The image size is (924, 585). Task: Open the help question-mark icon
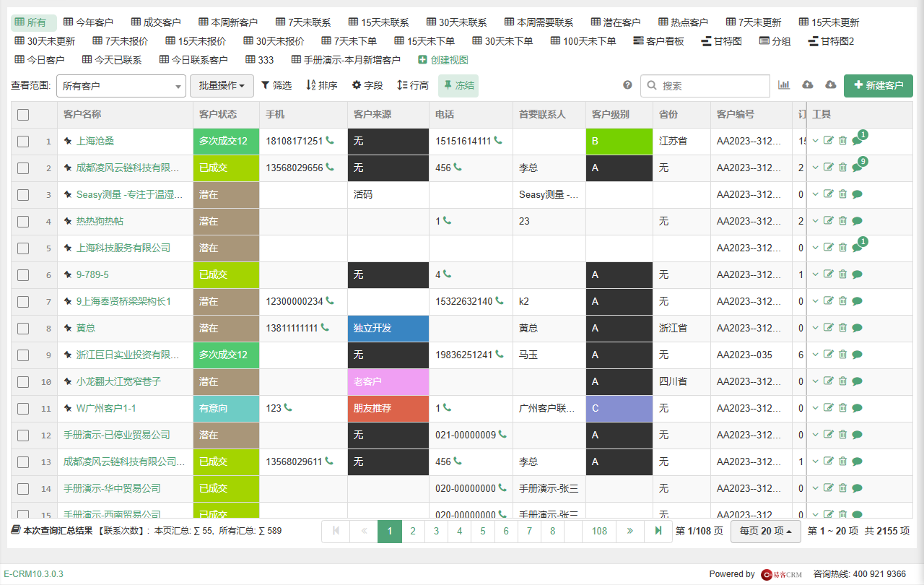(627, 85)
